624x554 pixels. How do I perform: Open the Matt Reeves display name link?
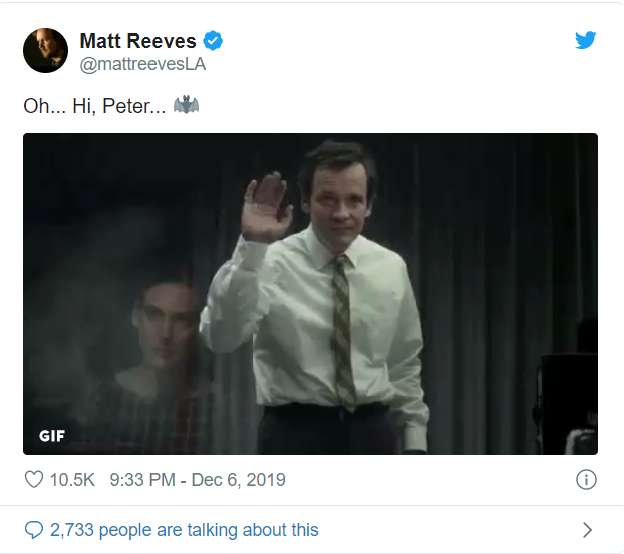click(x=138, y=41)
